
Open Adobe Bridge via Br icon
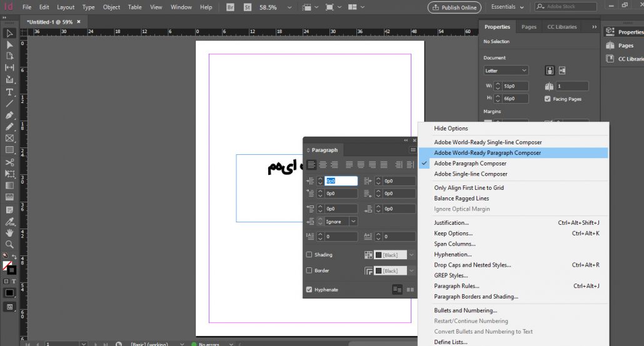point(231,7)
